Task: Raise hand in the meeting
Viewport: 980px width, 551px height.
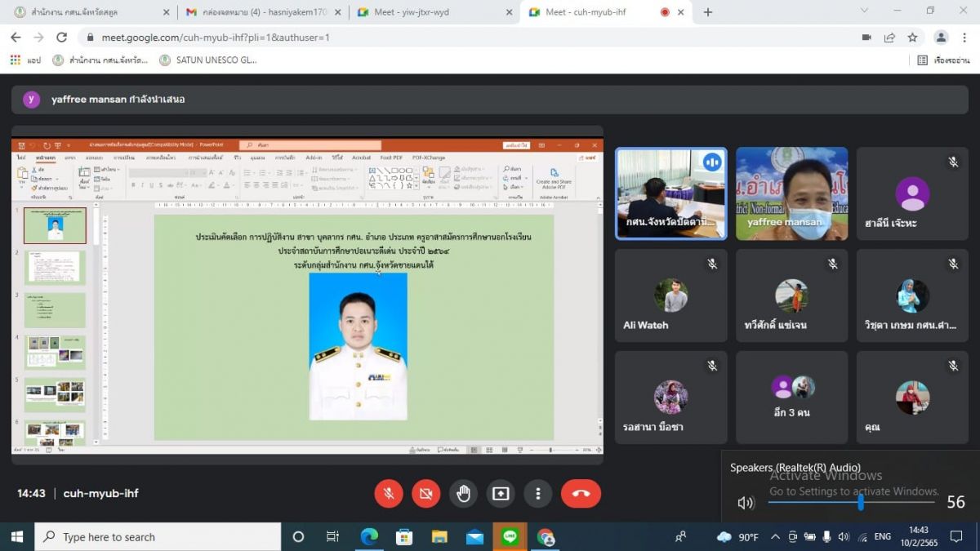Action: click(x=463, y=494)
